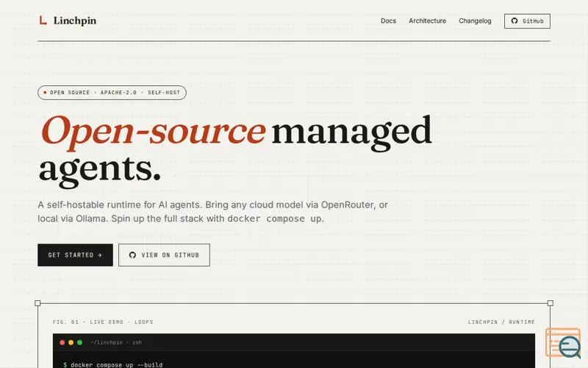Open the Docs navigation link
The width and height of the screenshot is (588, 368).
pyautogui.click(x=388, y=21)
